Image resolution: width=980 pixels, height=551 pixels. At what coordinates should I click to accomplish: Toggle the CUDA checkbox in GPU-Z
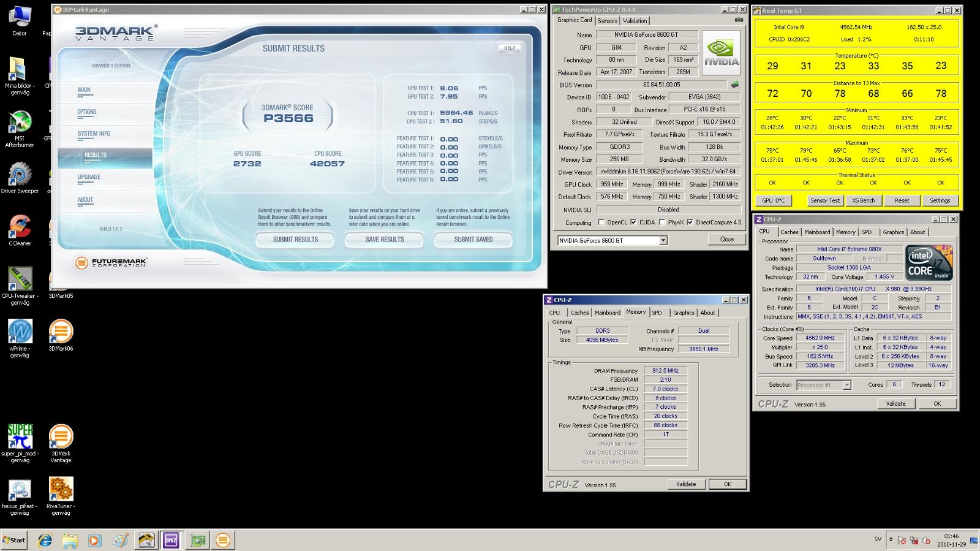point(633,222)
